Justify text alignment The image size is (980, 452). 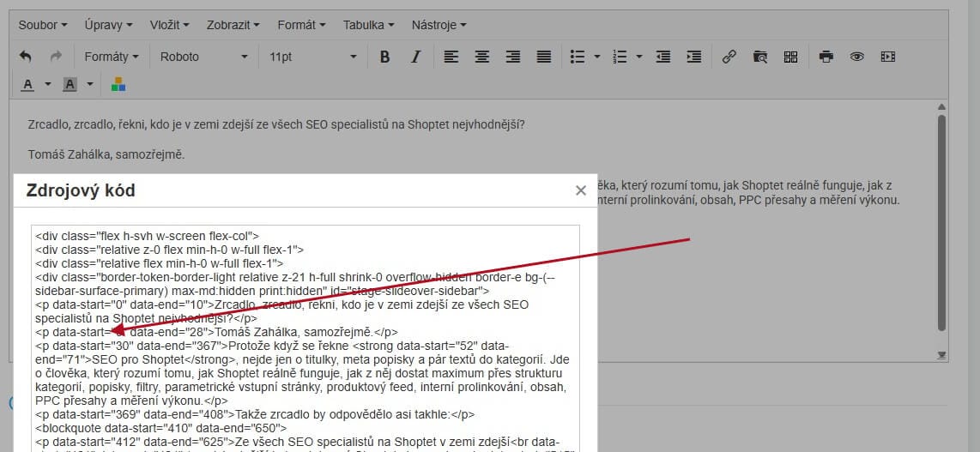pyautogui.click(x=544, y=57)
